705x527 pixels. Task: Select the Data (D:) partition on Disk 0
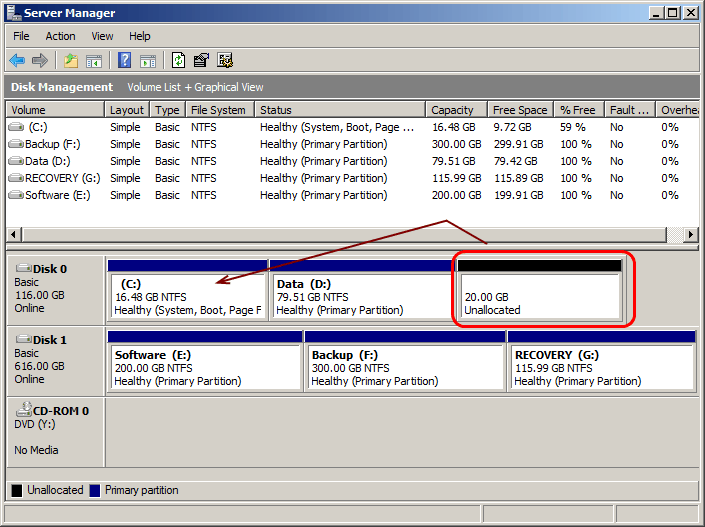coord(360,297)
